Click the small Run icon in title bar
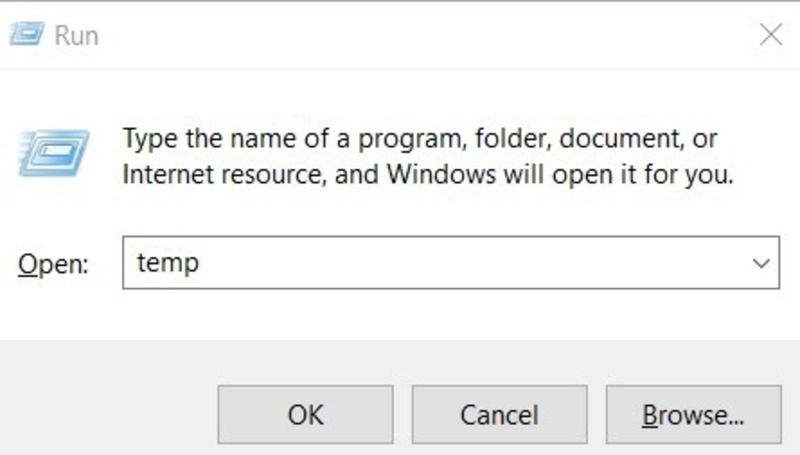800x455 pixels. [x=27, y=34]
